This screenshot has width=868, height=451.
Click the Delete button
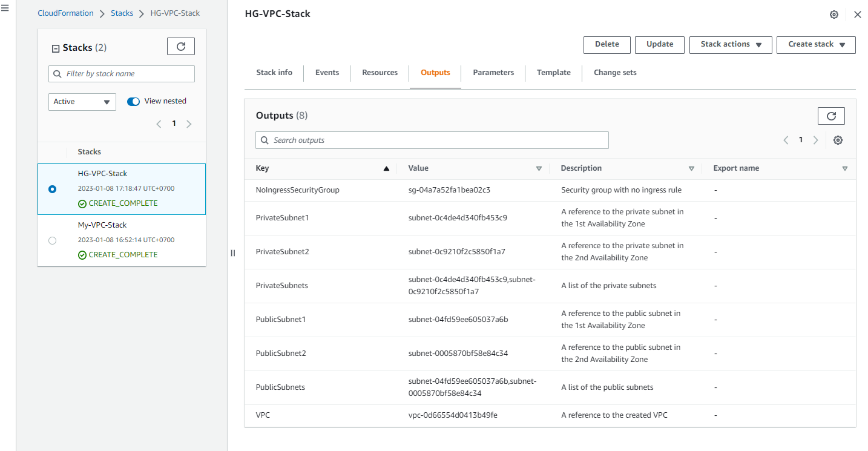[x=607, y=45]
